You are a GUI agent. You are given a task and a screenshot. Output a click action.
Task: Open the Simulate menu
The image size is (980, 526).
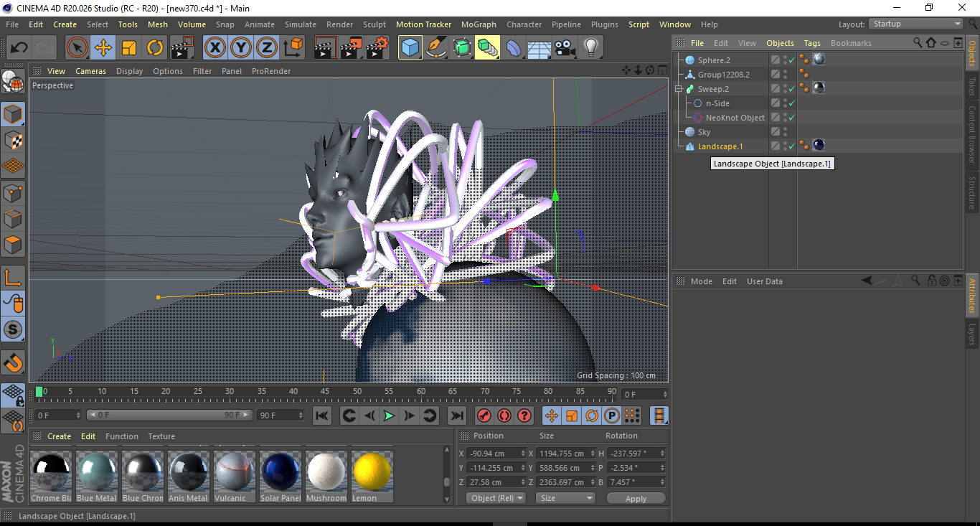pos(300,24)
